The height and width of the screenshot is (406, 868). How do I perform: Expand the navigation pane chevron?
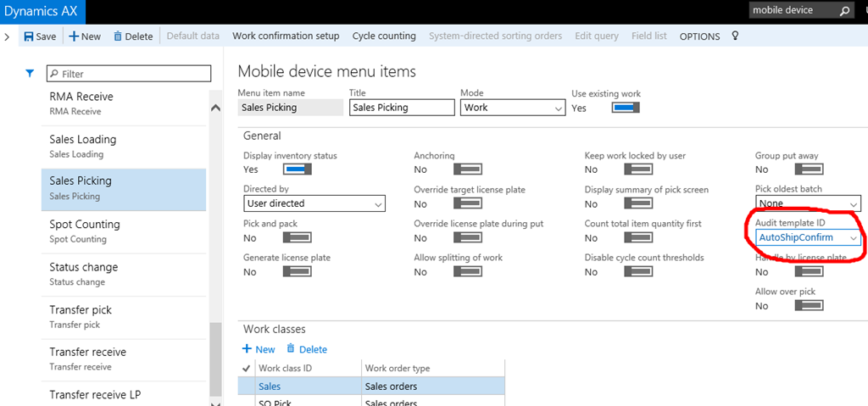pyautogui.click(x=7, y=36)
